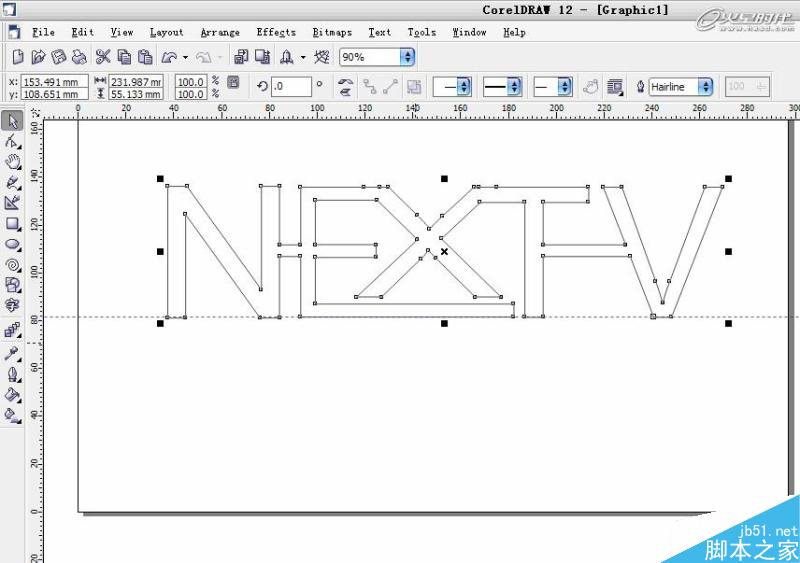This screenshot has height=563, width=800.
Task: Expand the Undo history dropdown arrow
Action: click(185, 57)
